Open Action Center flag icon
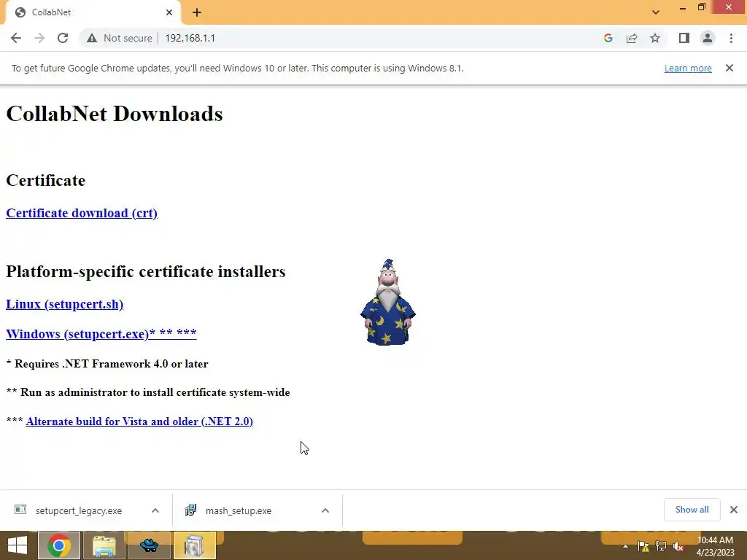The height and width of the screenshot is (560, 747). pyautogui.click(x=643, y=546)
